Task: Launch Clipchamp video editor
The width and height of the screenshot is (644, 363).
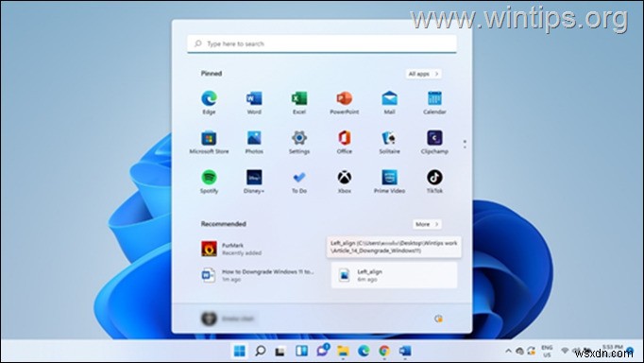Action: pyautogui.click(x=434, y=142)
